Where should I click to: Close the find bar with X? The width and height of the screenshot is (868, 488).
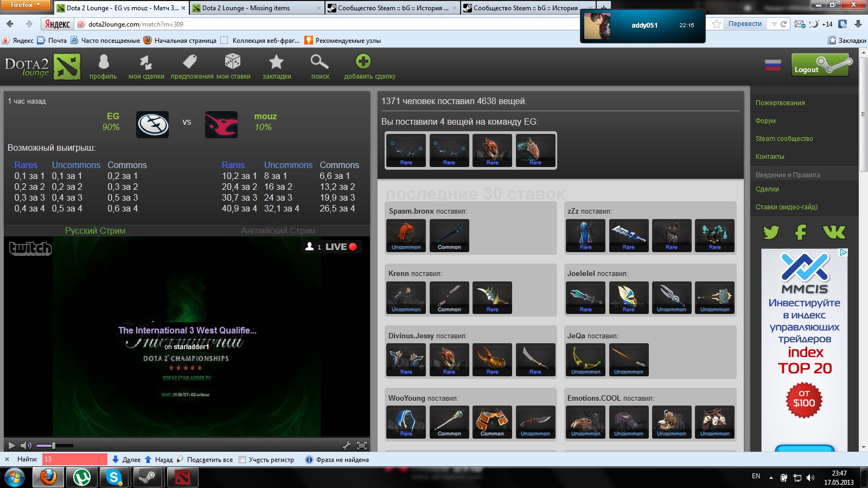tap(7, 459)
